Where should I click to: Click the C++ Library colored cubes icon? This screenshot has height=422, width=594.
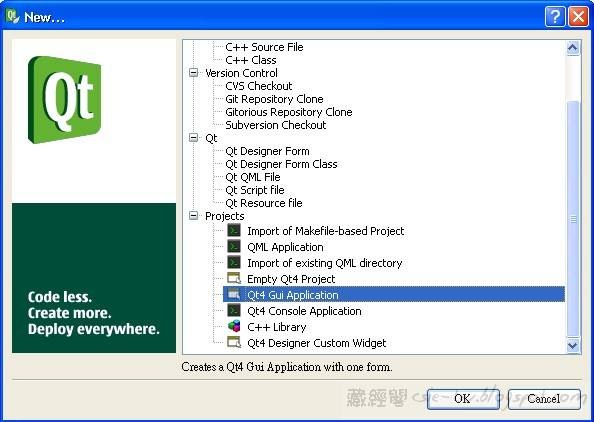click(x=234, y=326)
